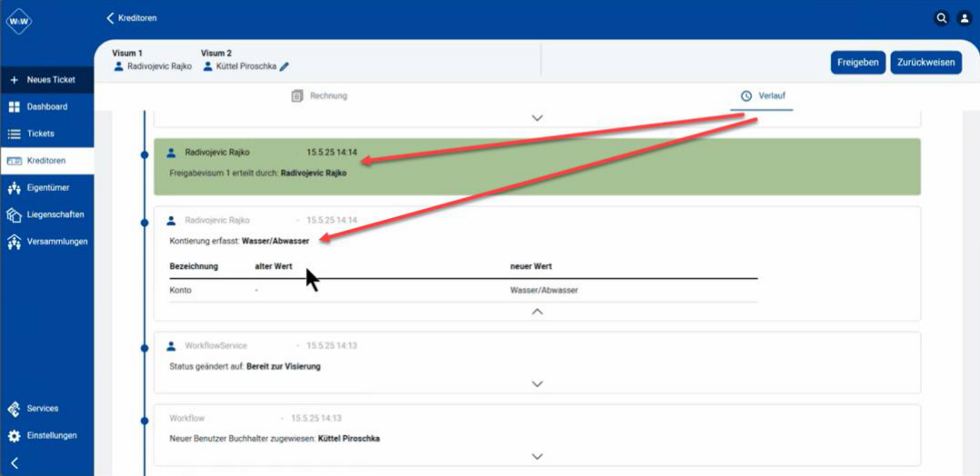Click Visum 1 name Radivojevic Rajko

[159, 66]
